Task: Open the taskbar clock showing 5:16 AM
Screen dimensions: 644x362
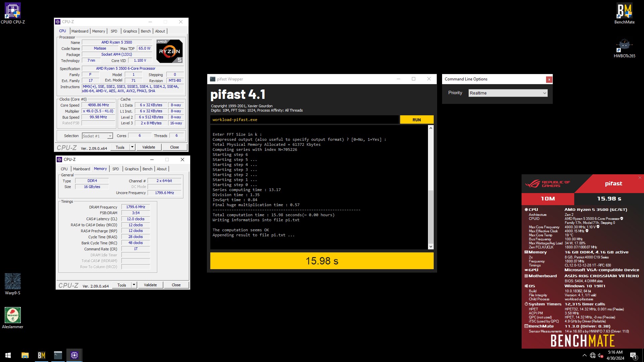Action: coord(615,355)
